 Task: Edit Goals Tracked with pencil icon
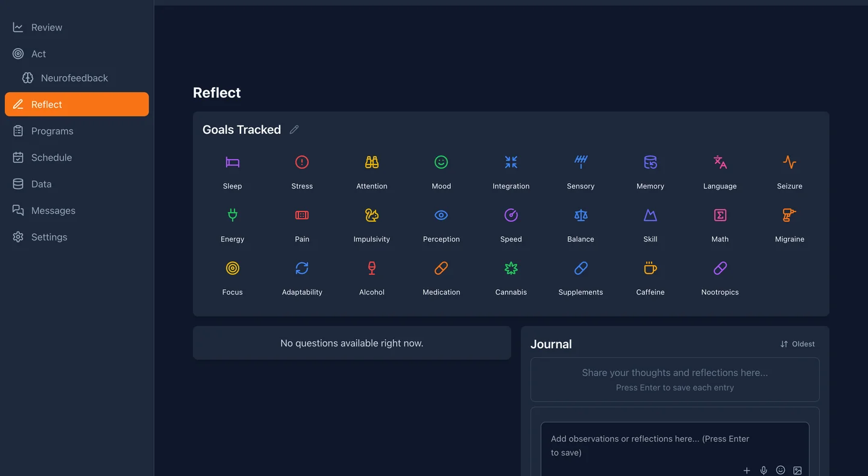294,130
